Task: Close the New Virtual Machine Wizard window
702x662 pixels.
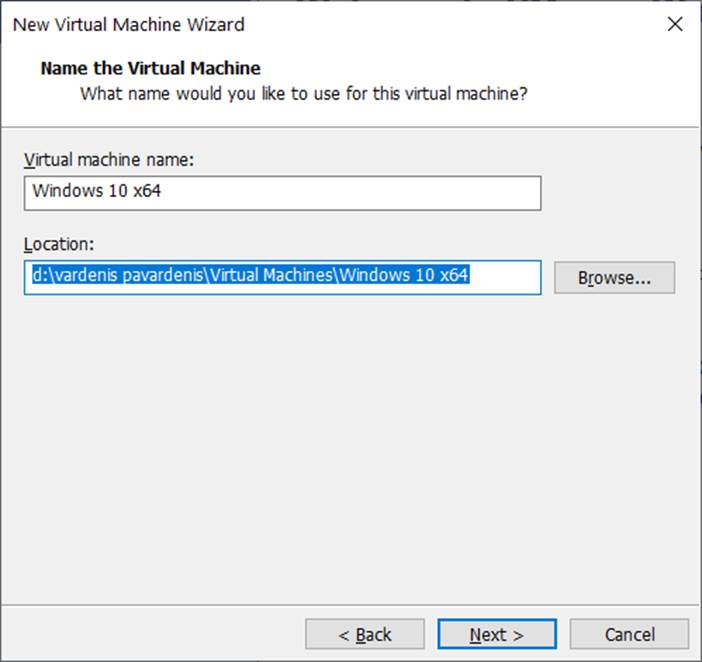Action: (675, 24)
